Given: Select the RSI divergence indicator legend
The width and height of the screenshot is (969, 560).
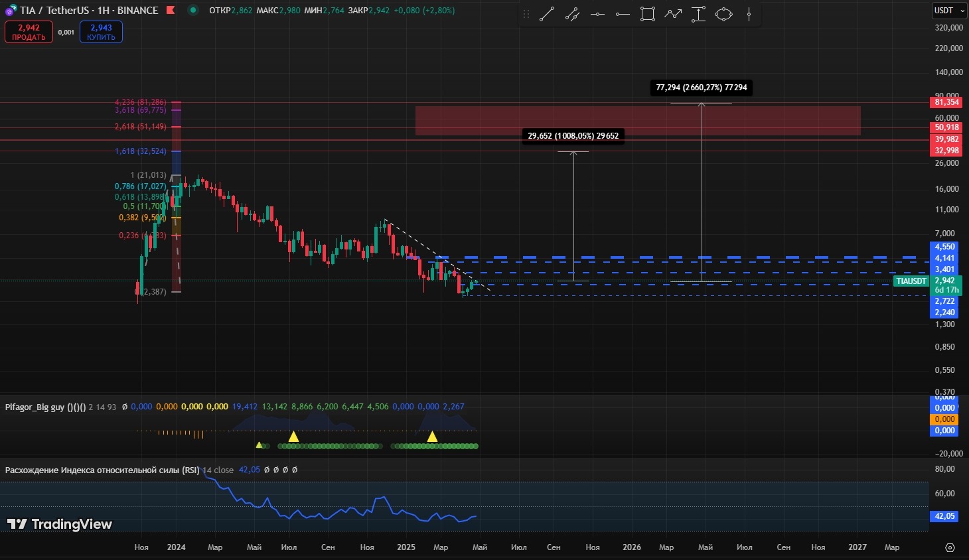Looking at the screenshot, I should [102, 470].
